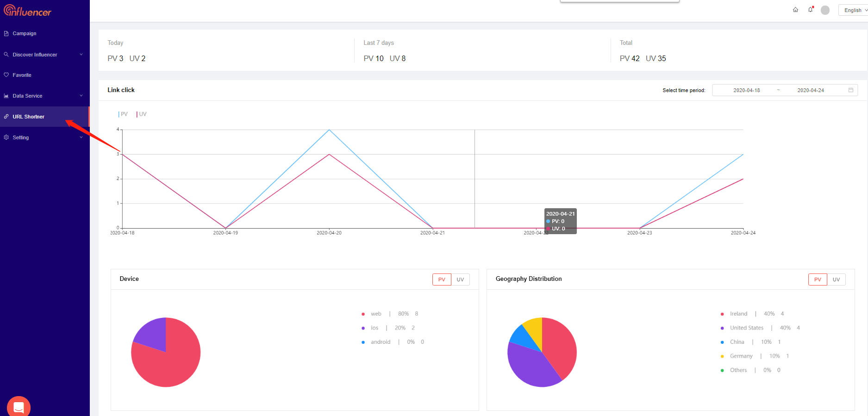Select UV in Geography Distribution panel
The width and height of the screenshot is (868, 416).
[x=836, y=279]
